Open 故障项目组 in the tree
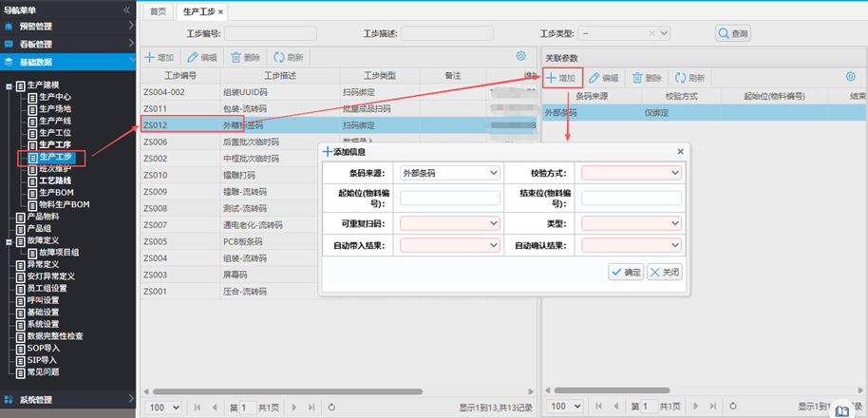This screenshot has height=418, width=868. coord(59,253)
